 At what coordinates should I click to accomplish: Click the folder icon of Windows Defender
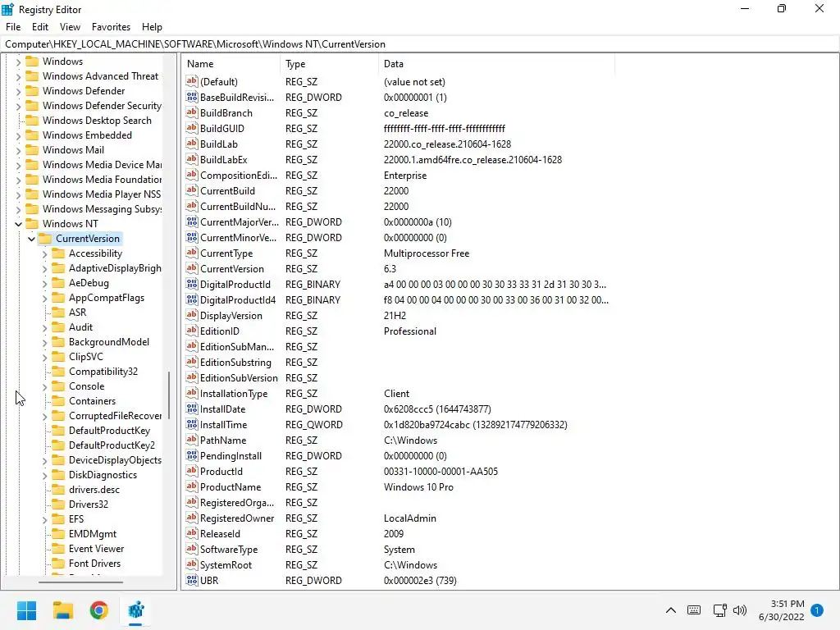[32, 90]
